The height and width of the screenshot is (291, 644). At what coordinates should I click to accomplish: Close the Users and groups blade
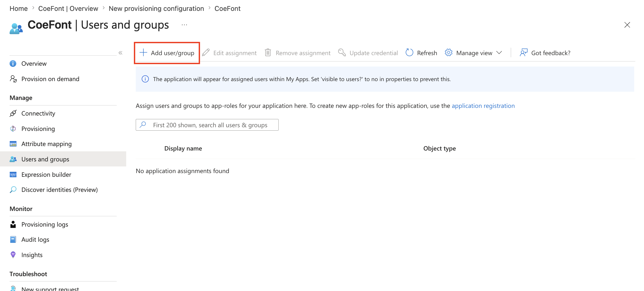click(627, 25)
